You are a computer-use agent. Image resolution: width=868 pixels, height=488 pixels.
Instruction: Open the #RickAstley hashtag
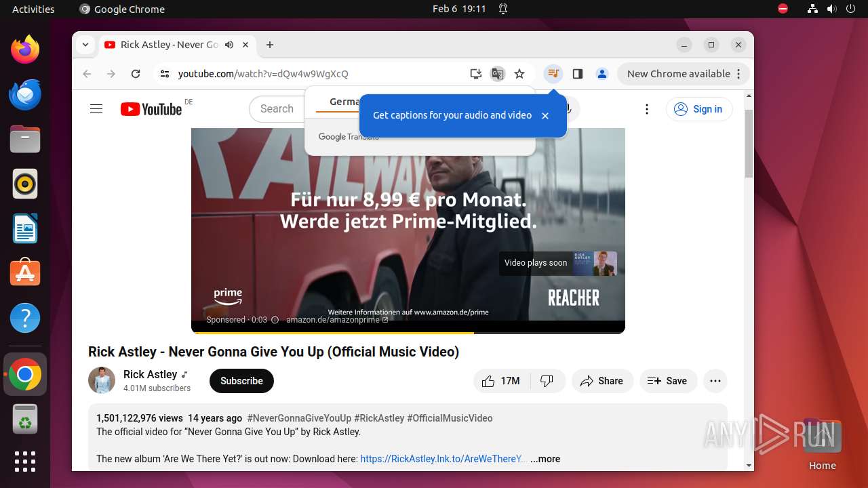[x=379, y=418]
